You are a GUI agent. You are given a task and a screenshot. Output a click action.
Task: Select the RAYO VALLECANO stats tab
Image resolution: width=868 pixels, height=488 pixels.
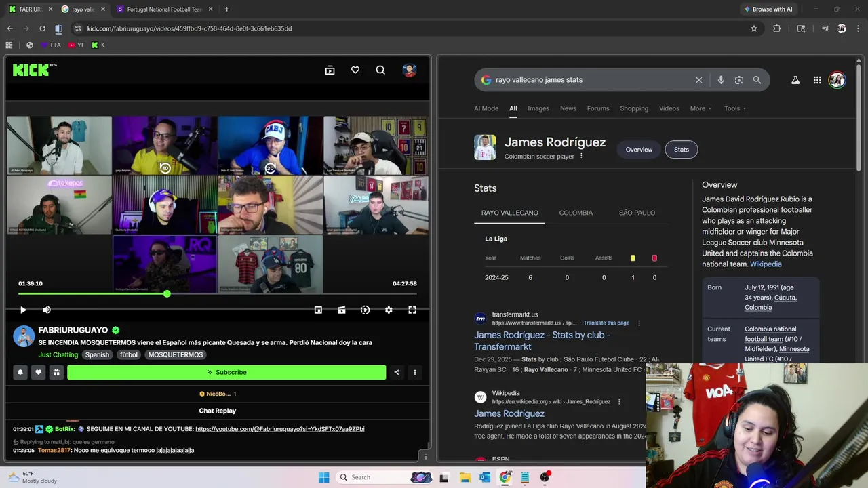[x=510, y=213]
